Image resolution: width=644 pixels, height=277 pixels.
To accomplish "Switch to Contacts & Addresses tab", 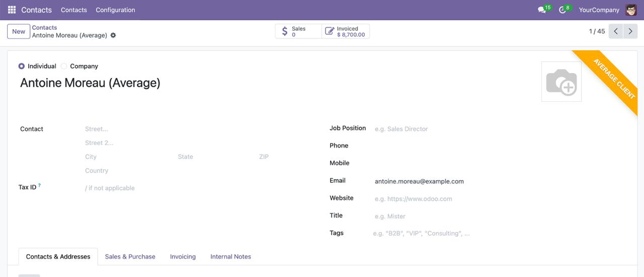I will point(58,256).
